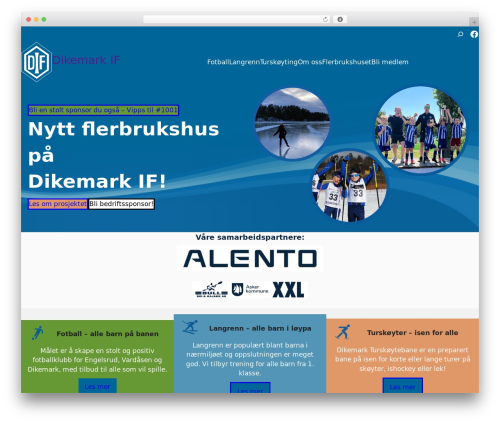
Task: Click the ALENTO partner logo
Action: 250,259
